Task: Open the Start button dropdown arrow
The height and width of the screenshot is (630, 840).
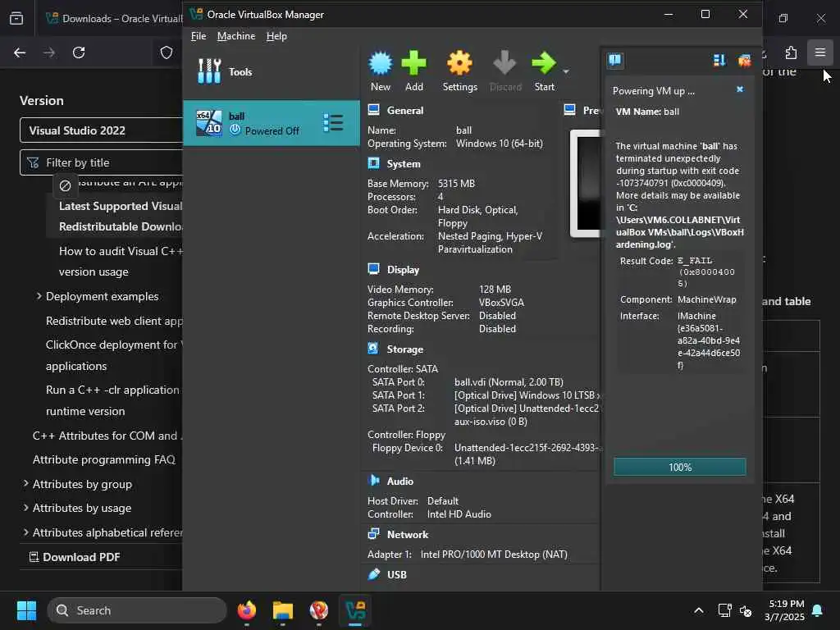Action: 566,71
